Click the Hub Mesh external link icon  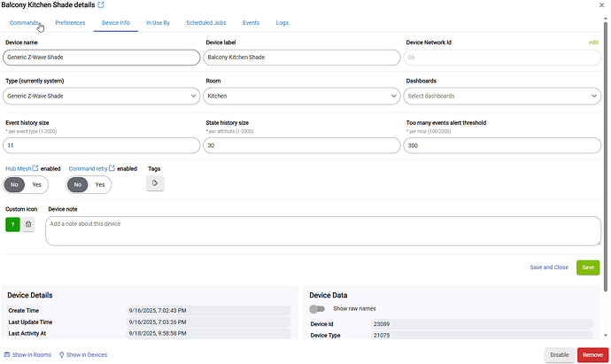35,168
